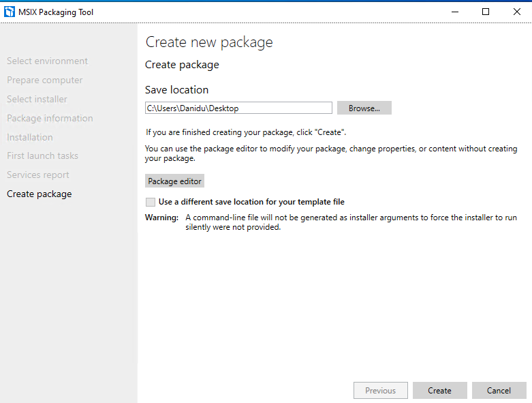532x403 pixels.
Task: Click Create to build the package
Action: pos(440,391)
